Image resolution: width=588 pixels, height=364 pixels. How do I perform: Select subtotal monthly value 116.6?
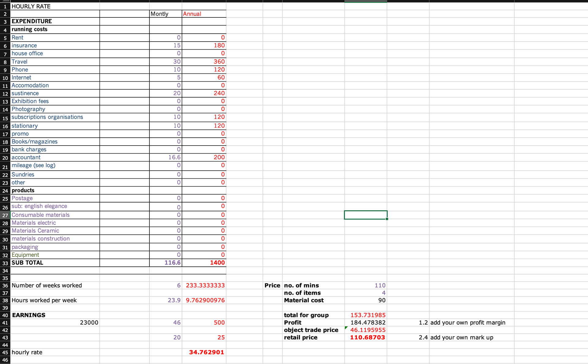tap(166, 263)
